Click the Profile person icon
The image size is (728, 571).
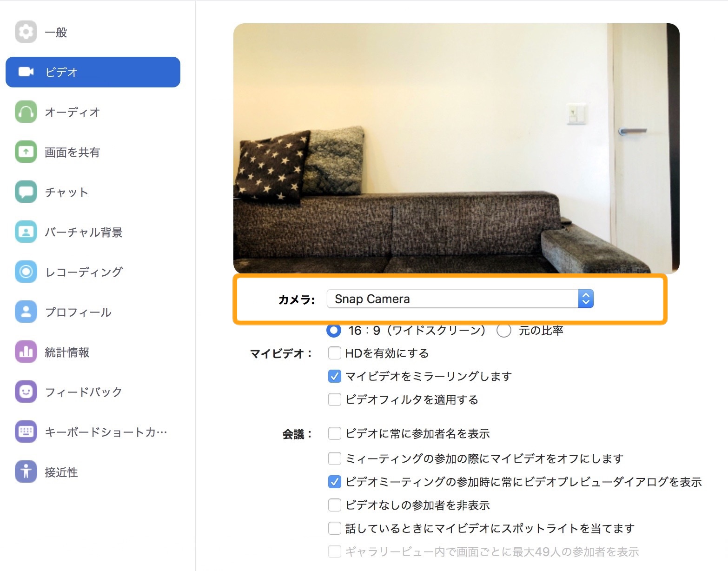coord(26,312)
